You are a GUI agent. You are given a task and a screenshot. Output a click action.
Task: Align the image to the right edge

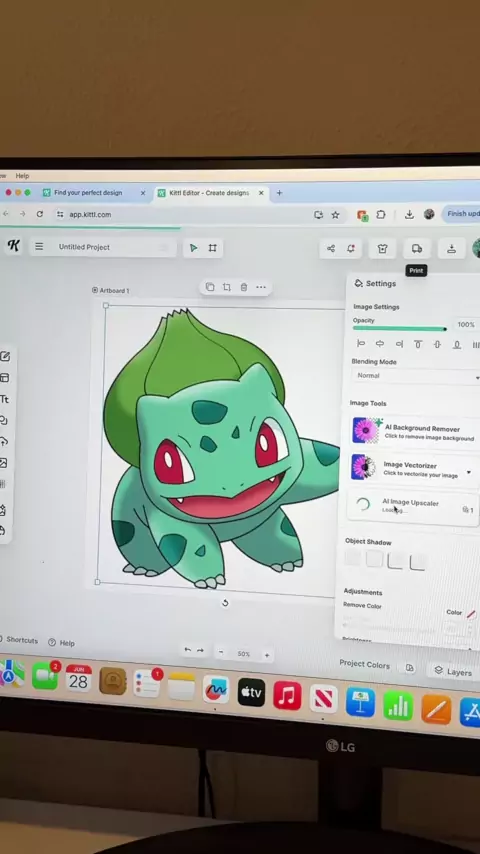tap(399, 344)
